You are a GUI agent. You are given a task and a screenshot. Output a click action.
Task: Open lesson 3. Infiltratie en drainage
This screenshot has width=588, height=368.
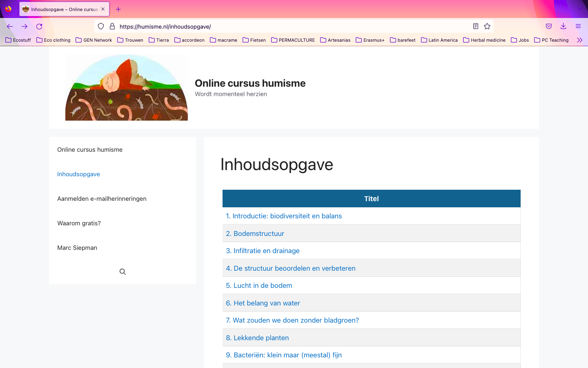(263, 251)
